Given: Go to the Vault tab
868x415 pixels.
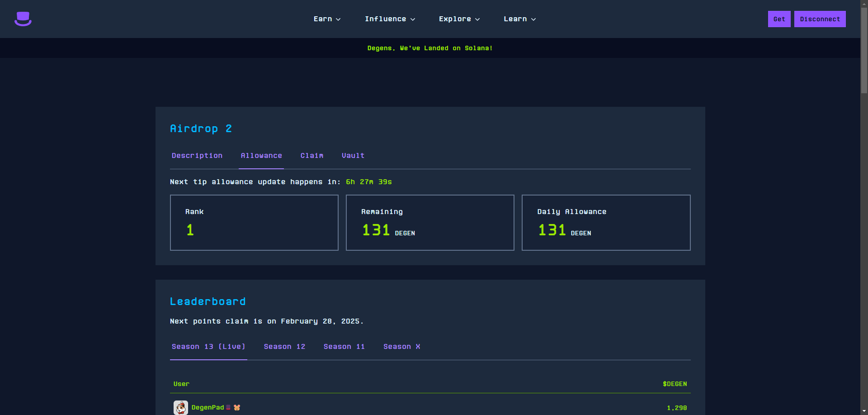Looking at the screenshot, I should [x=353, y=156].
